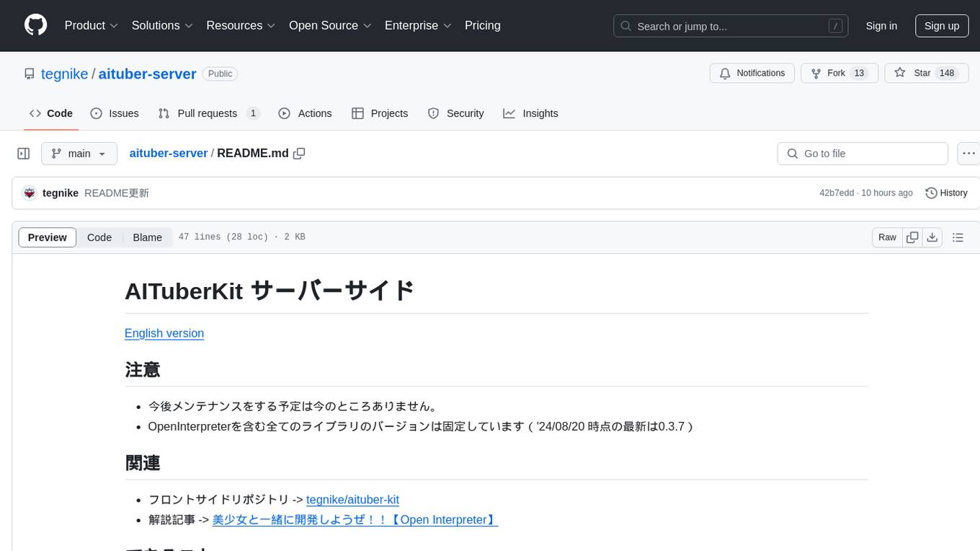
Task: Go to aituber-server breadcrumb folder
Action: [x=169, y=153]
